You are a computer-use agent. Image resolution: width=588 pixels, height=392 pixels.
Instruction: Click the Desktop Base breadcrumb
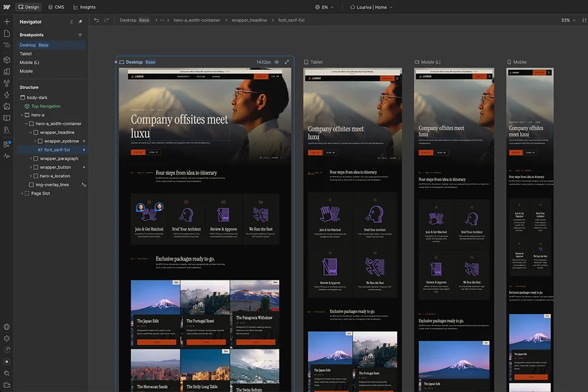coord(135,20)
